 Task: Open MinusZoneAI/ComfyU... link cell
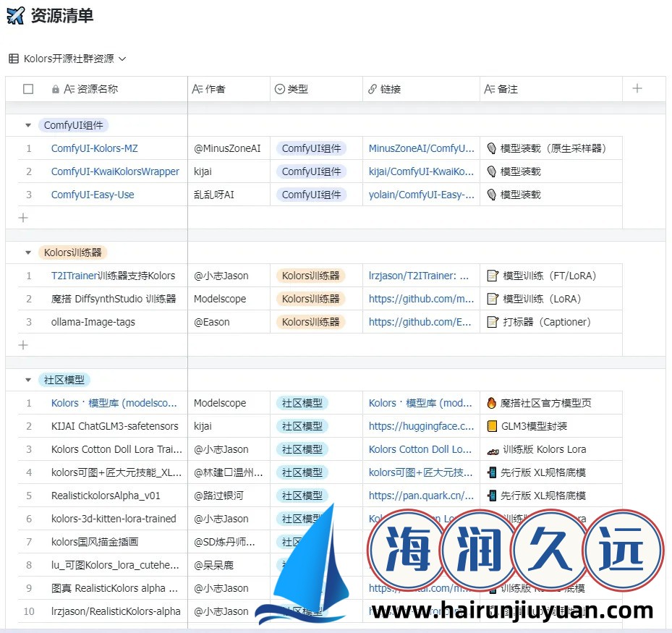pos(421,148)
